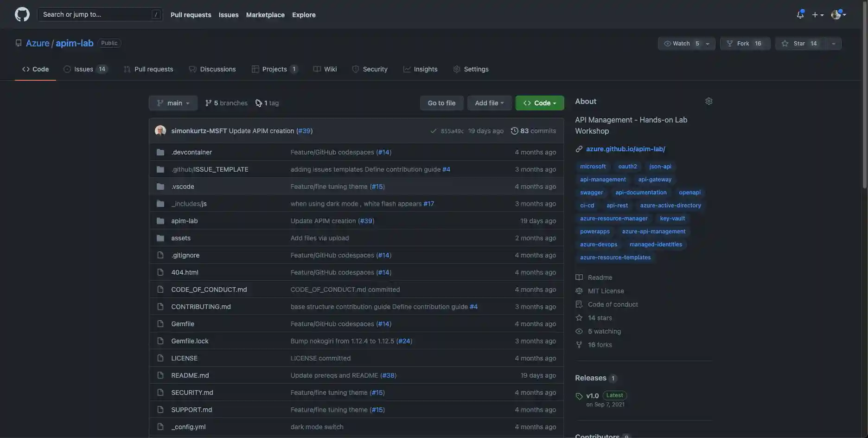Screen dimensions: 868x438
Task: Open the green Code download dropdown
Action: tap(539, 103)
